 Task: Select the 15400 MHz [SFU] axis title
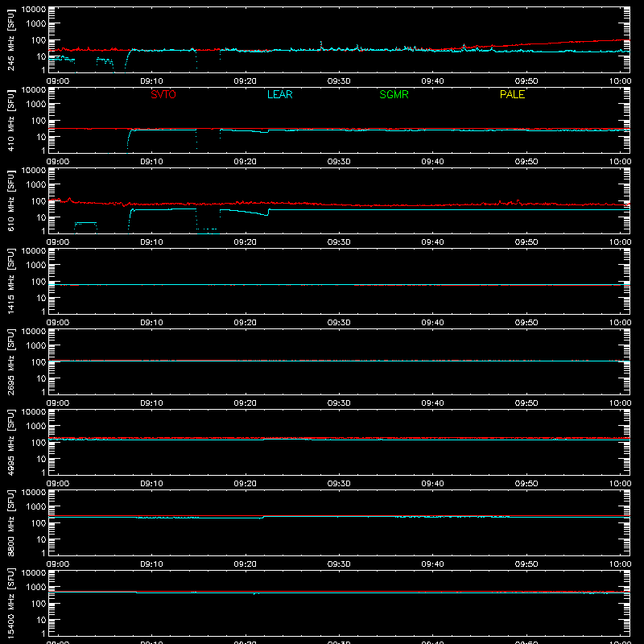(10, 603)
